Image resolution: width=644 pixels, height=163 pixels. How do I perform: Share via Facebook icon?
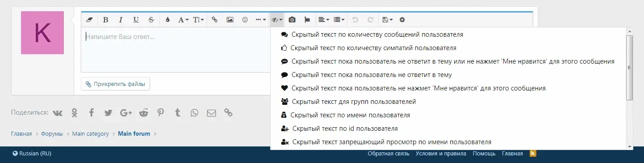(x=91, y=113)
